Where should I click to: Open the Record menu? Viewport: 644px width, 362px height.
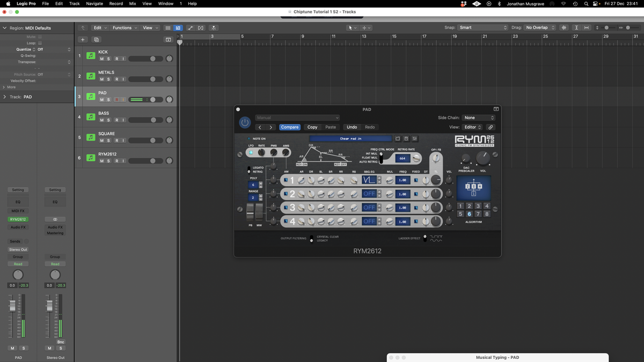(x=116, y=4)
